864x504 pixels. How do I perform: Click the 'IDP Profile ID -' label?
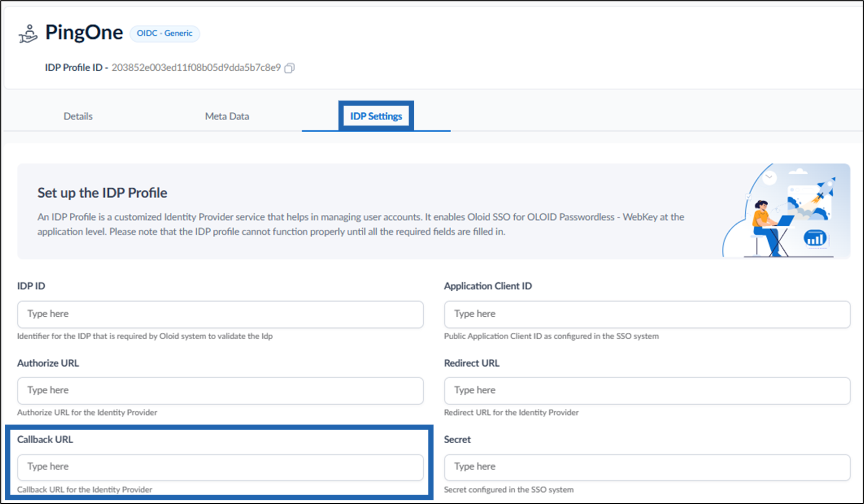click(77, 68)
